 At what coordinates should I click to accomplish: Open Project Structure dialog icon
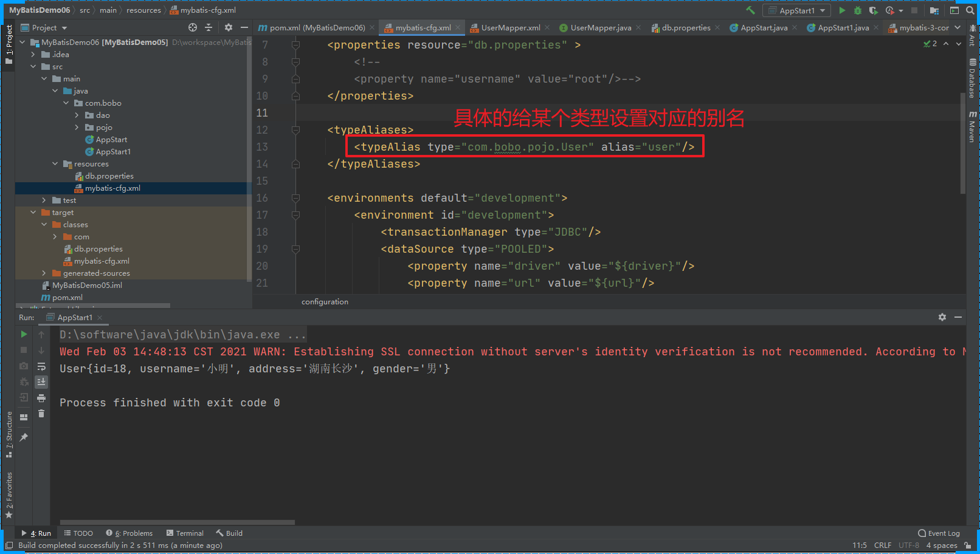pos(934,10)
